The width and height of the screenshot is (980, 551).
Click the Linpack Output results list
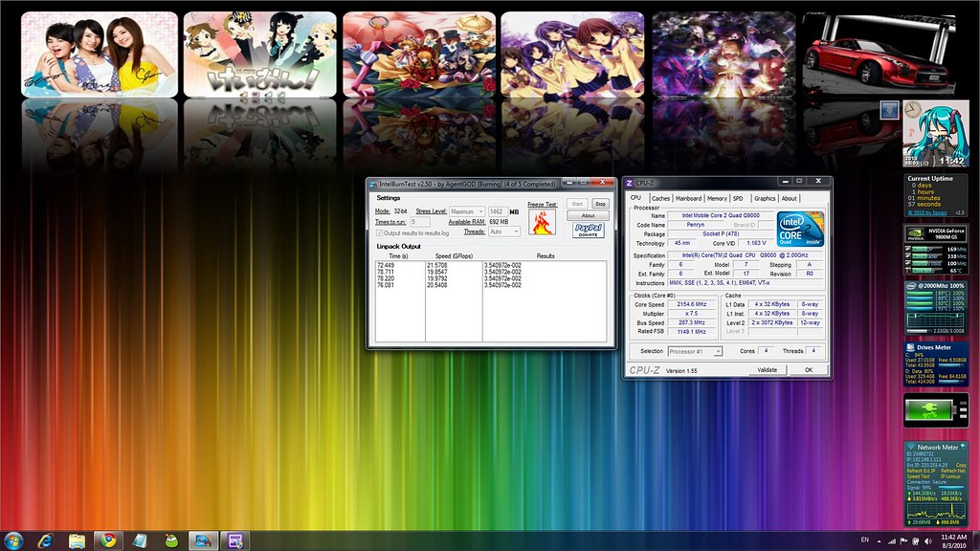[x=491, y=301]
